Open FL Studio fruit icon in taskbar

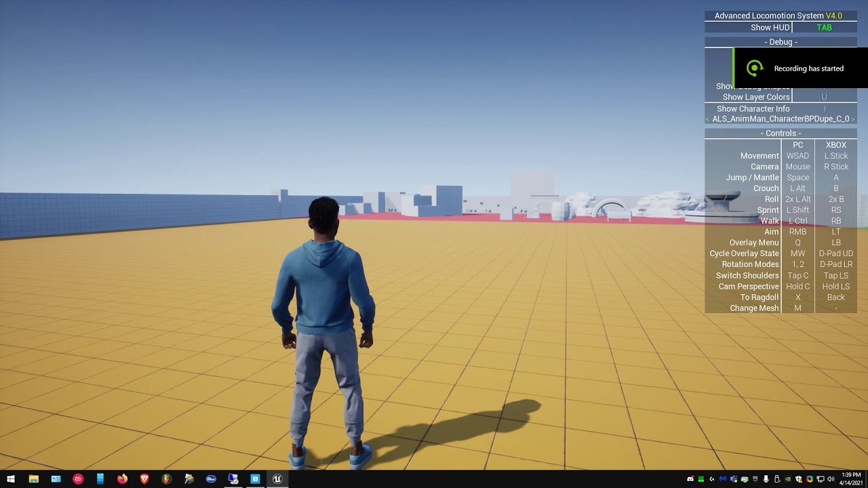click(167, 479)
